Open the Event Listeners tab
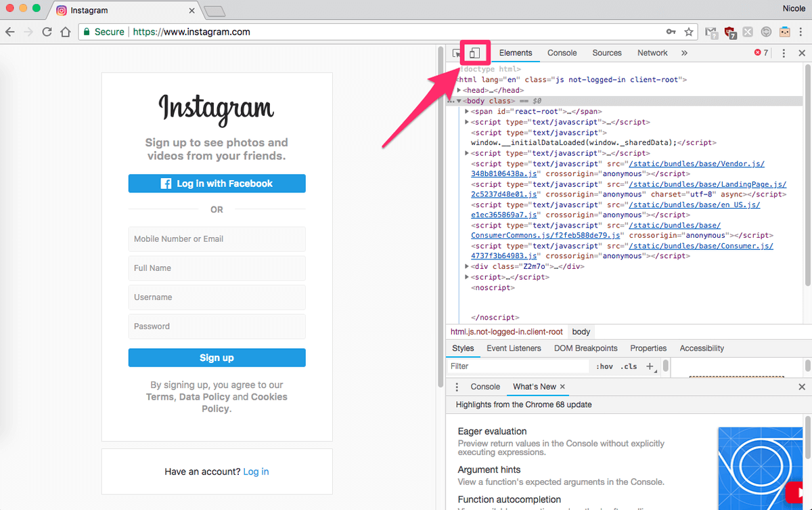 point(514,348)
